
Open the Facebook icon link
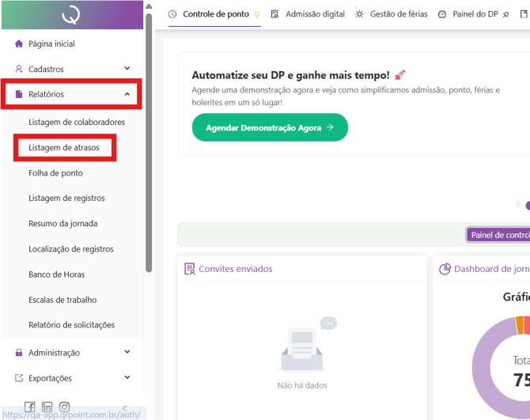(29, 407)
